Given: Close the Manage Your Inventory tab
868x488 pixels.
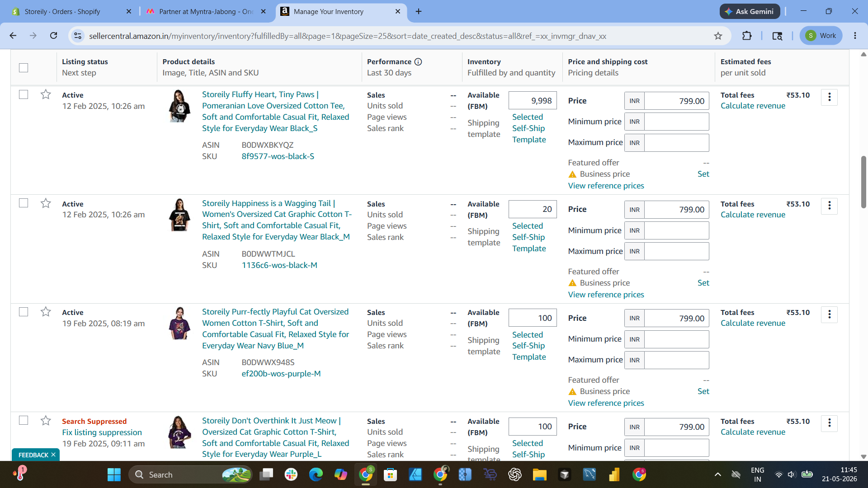Looking at the screenshot, I should pos(398,11).
